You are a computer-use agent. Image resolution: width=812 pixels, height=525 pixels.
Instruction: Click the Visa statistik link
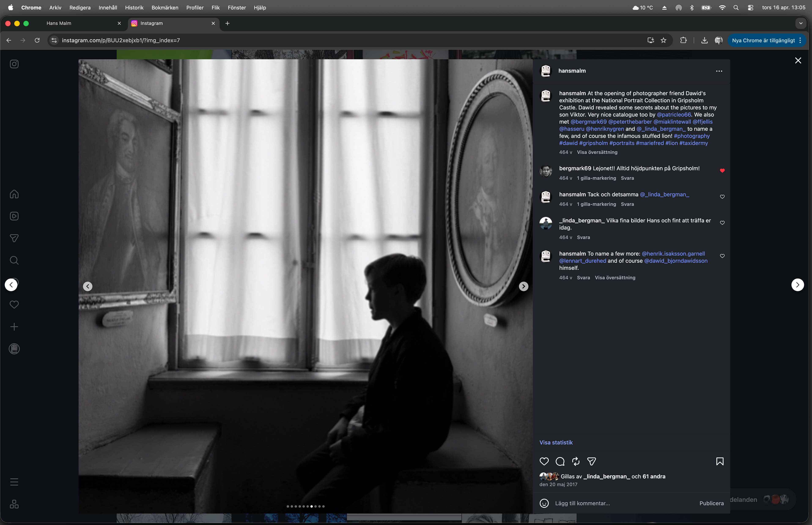(x=556, y=443)
